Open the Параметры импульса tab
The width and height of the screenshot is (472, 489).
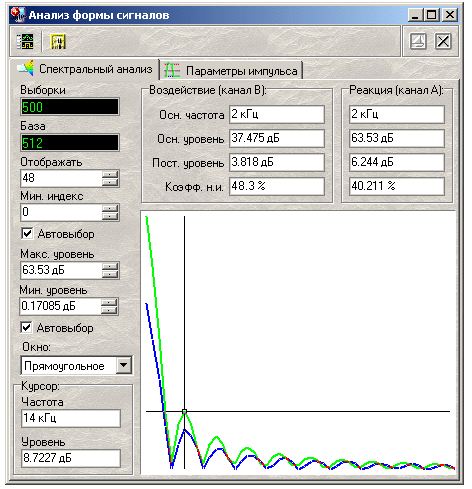pyautogui.click(x=231, y=71)
